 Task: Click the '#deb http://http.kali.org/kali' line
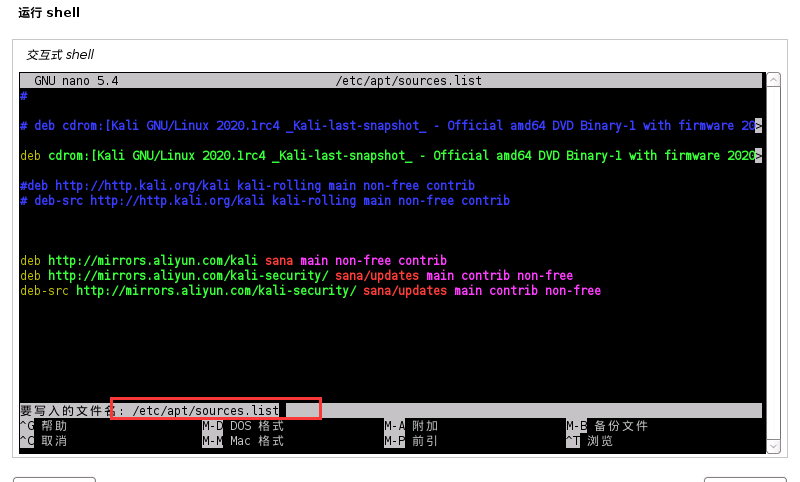click(247, 186)
